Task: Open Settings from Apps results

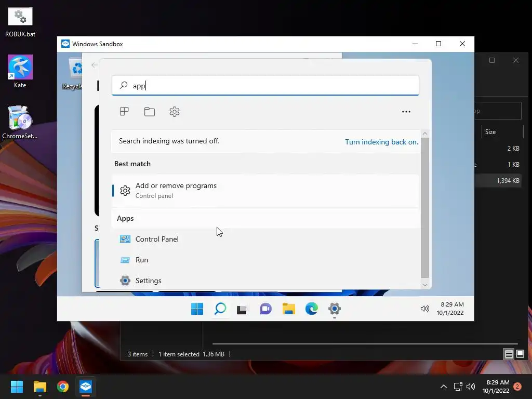Action: click(x=265, y=281)
